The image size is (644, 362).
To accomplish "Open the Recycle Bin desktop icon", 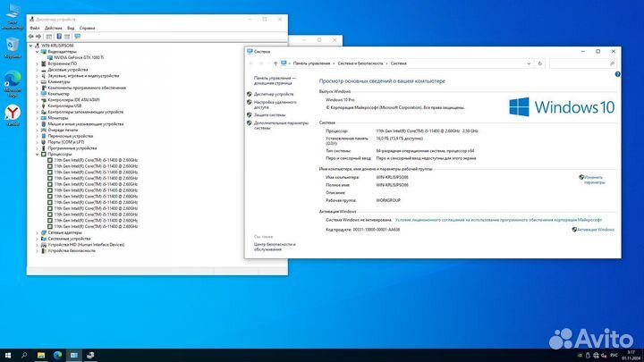I will (x=13, y=48).
